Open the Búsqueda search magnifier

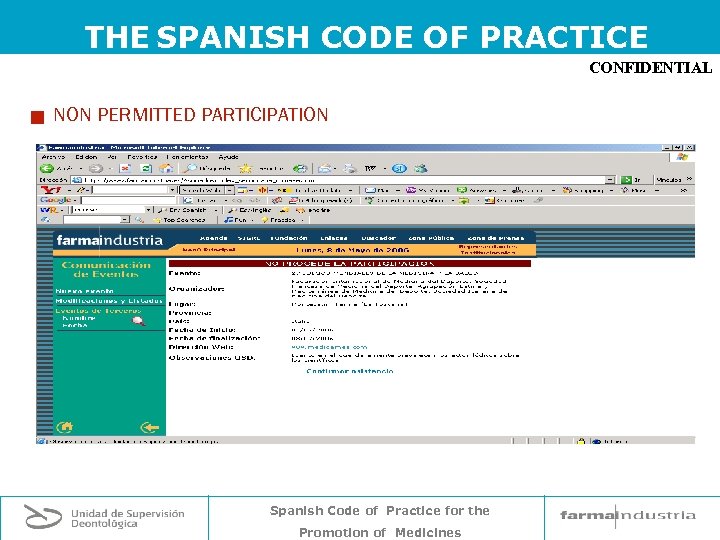coord(191,169)
